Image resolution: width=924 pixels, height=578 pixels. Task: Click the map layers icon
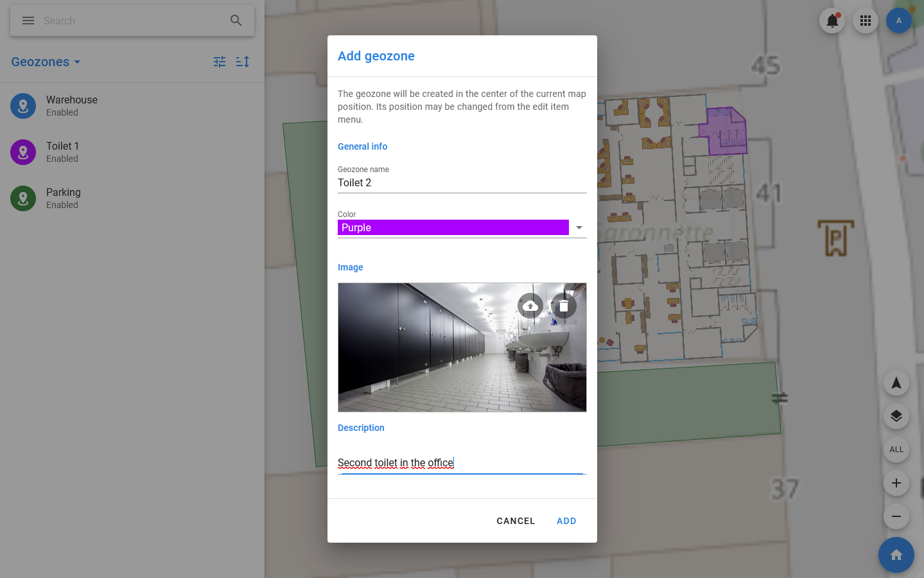pos(896,416)
